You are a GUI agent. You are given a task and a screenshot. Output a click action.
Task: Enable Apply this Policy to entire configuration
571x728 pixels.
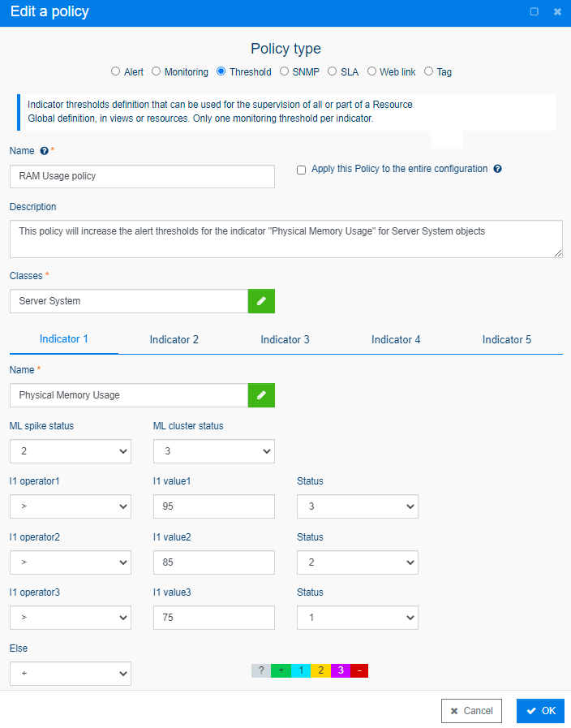301,170
